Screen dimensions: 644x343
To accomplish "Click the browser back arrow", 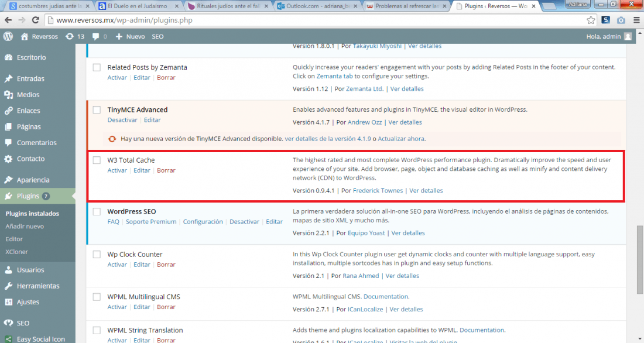I will tap(8, 20).
